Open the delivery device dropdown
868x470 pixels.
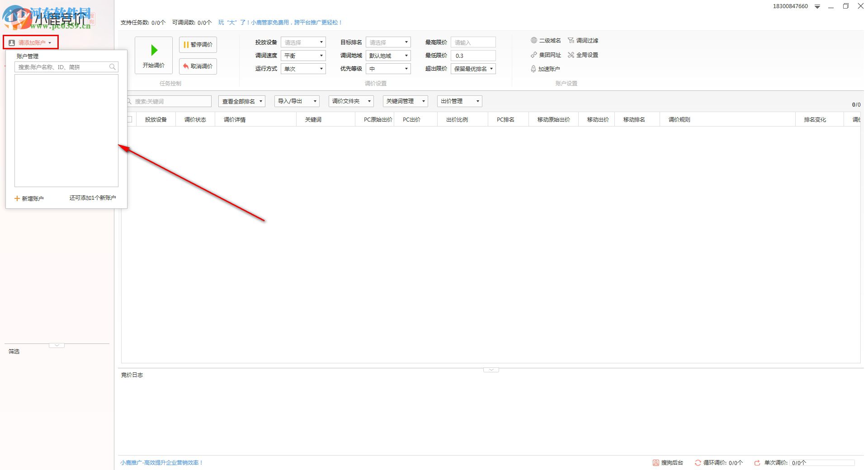[303, 42]
